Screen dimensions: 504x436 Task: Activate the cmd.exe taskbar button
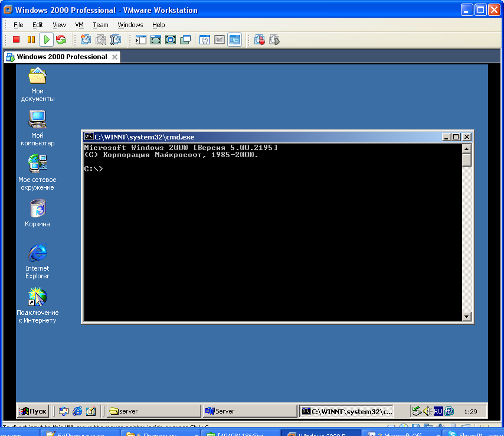coord(346,411)
